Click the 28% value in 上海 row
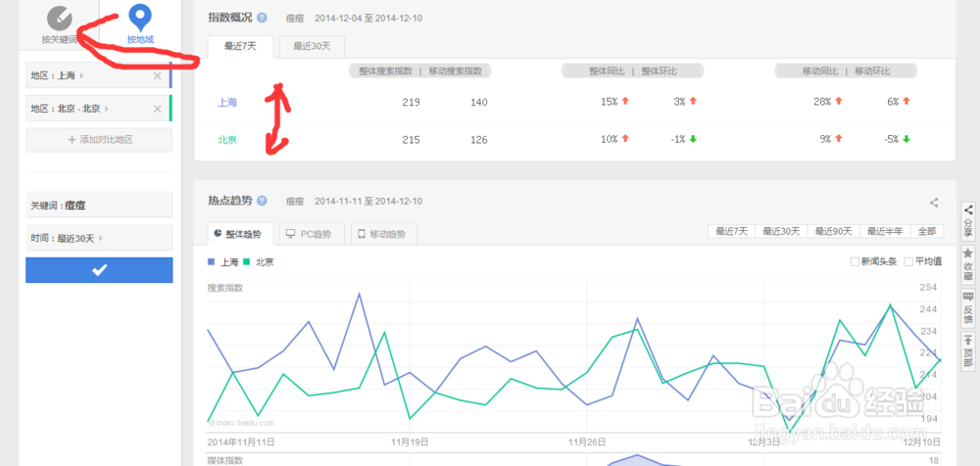Screen dimensions: 980x466 pos(822,101)
